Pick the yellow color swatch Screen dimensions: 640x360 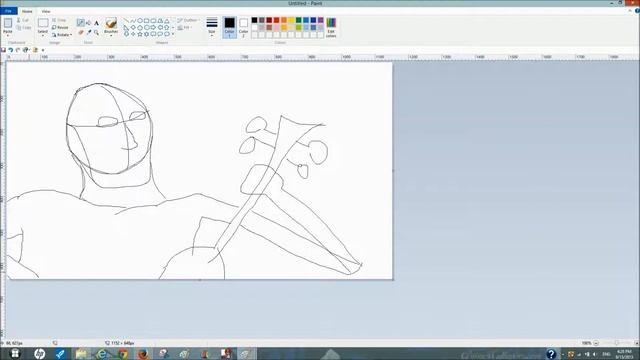click(x=291, y=20)
